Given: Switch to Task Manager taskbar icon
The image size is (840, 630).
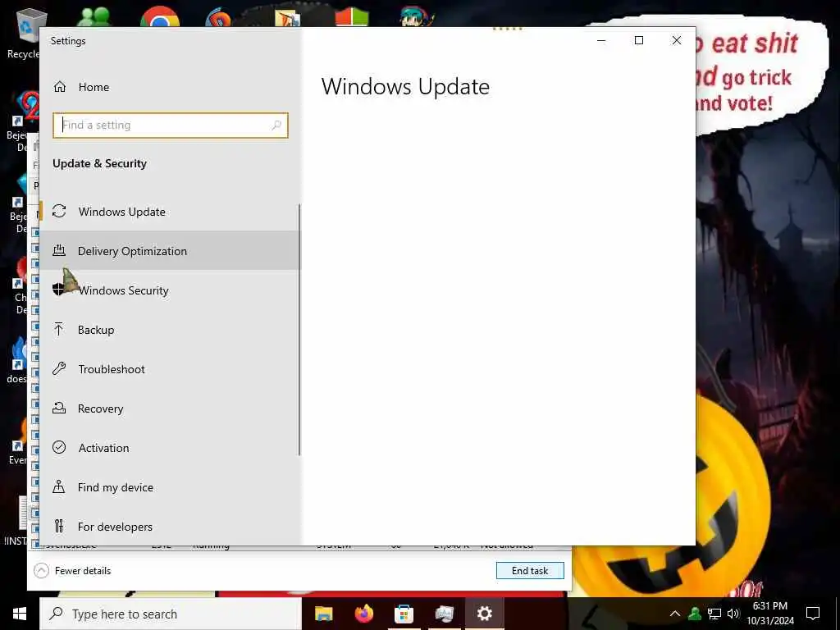Looking at the screenshot, I should coord(444,614).
